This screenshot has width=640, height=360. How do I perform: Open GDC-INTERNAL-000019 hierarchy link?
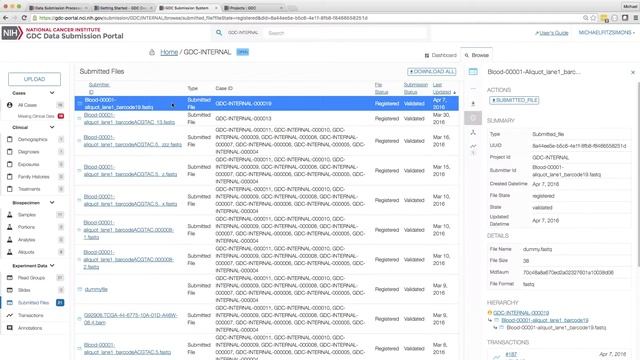point(521,313)
